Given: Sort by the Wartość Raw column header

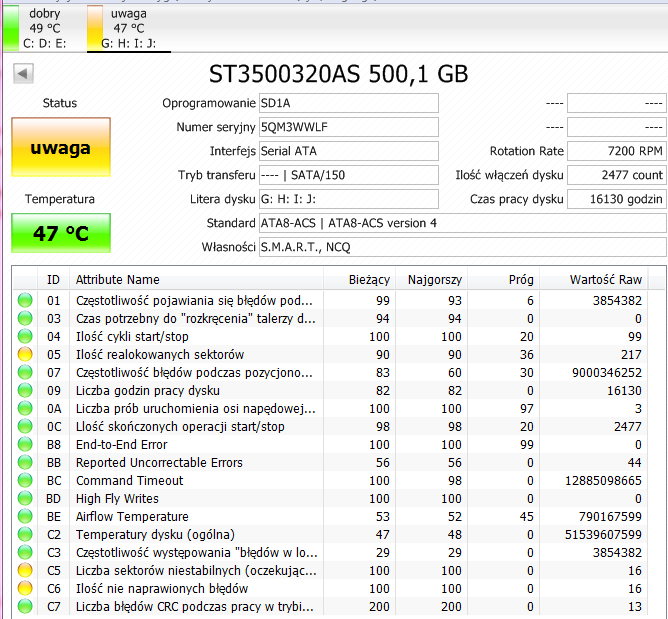Looking at the screenshot, I should click(x=593, y=279).
